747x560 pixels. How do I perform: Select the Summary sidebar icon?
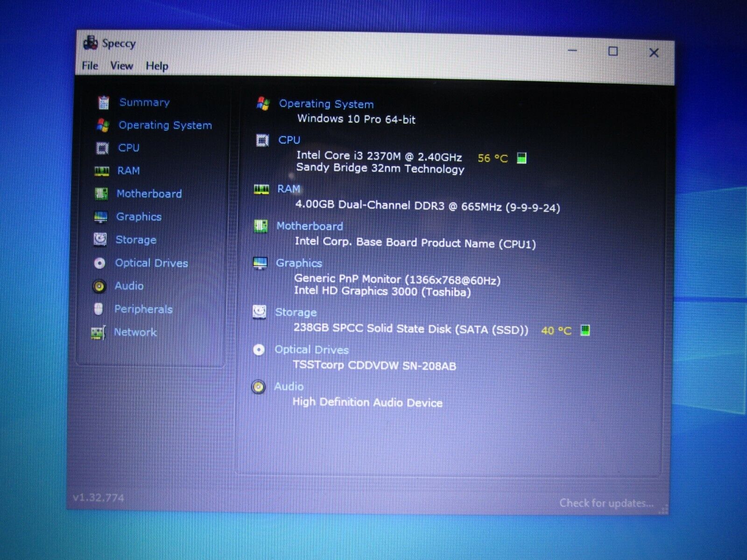click(103, 102)
